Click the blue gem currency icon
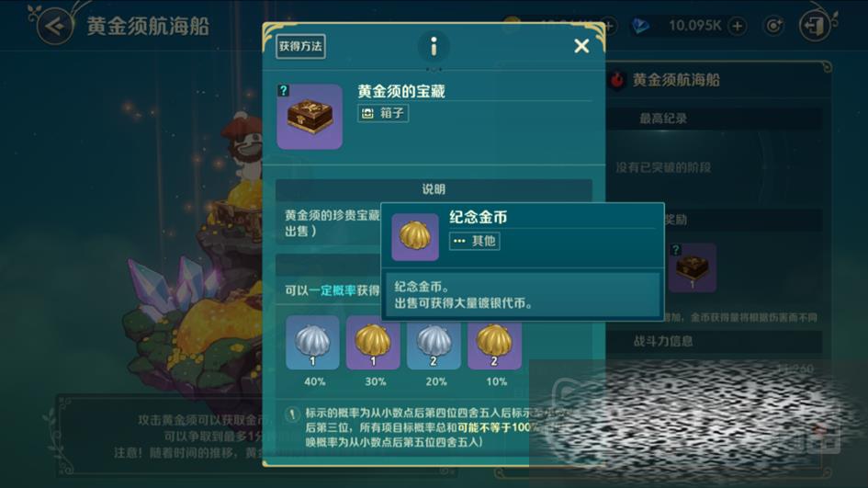 tap(640, 26)
